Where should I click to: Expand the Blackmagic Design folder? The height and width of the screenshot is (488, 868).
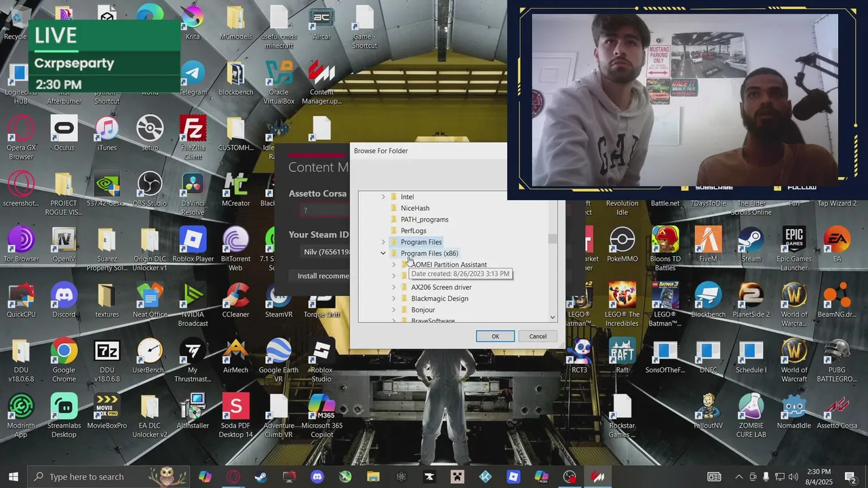point(394,298)
